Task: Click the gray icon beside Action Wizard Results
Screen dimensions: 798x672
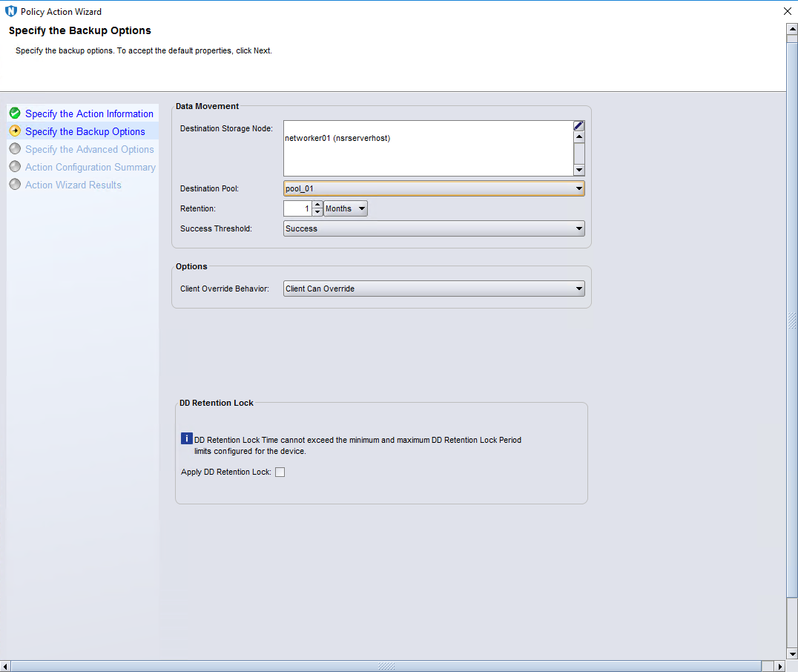Action: coord(15,185)
